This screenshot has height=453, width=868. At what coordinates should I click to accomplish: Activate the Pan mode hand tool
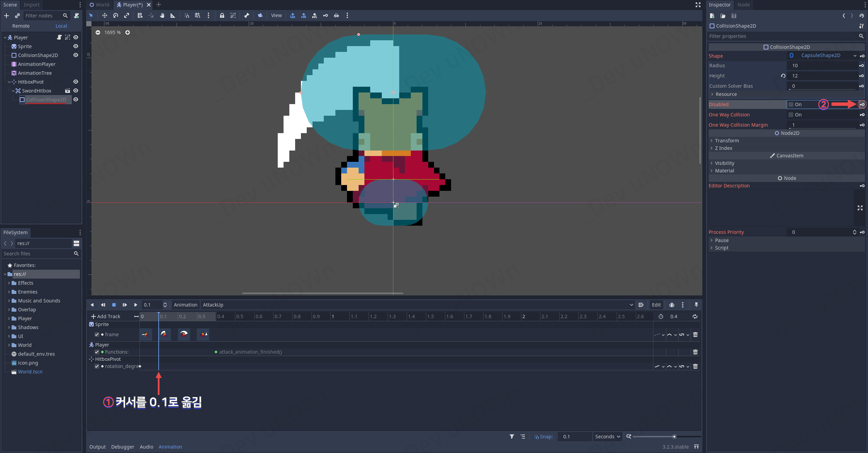162,15
